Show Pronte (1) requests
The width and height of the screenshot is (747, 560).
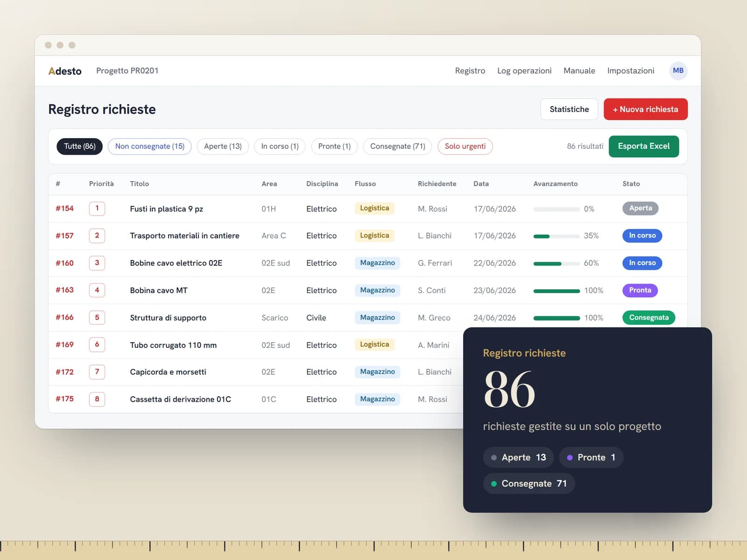(334, 146)
